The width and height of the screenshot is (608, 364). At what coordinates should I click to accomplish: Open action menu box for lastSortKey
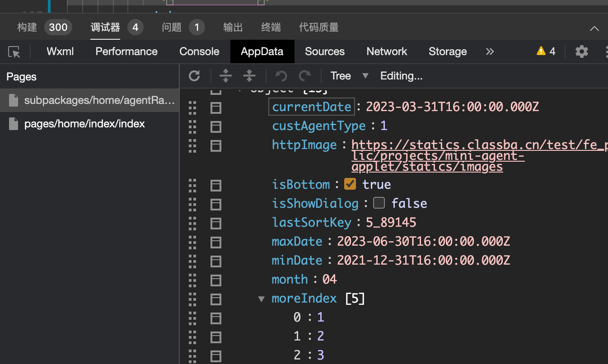click(x=216, y=223)
